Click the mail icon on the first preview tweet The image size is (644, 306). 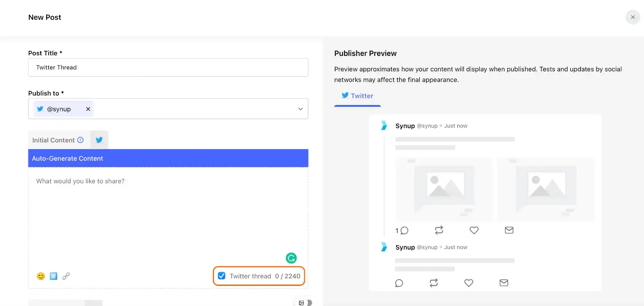[x=509, y=230]
